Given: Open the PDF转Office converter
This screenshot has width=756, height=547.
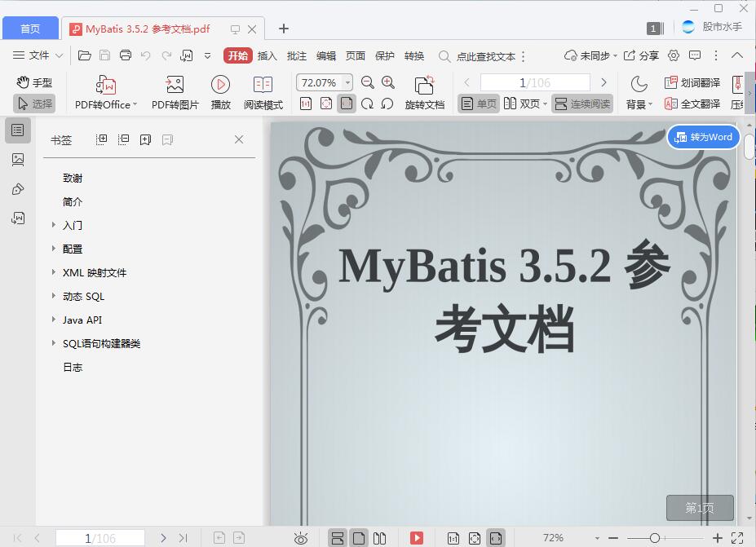Looking at the screenshot, I should 106,93.
